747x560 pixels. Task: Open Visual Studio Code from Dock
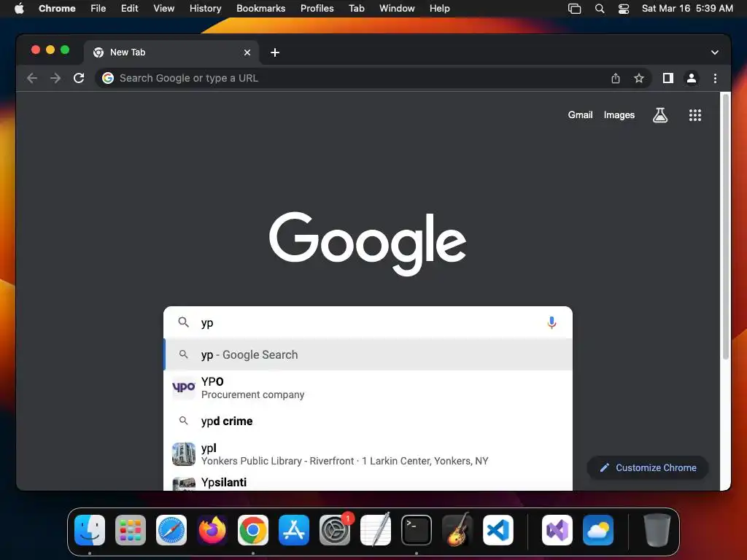(498, 530)
